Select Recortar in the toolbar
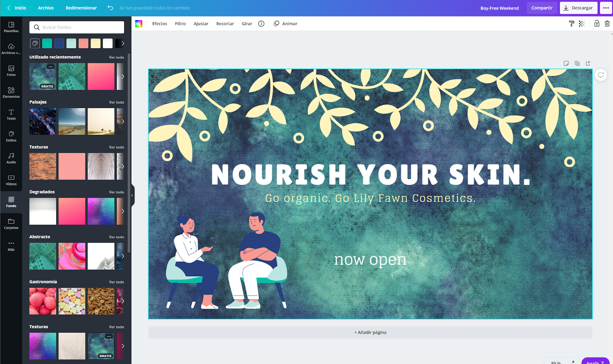 click(225, 24)
